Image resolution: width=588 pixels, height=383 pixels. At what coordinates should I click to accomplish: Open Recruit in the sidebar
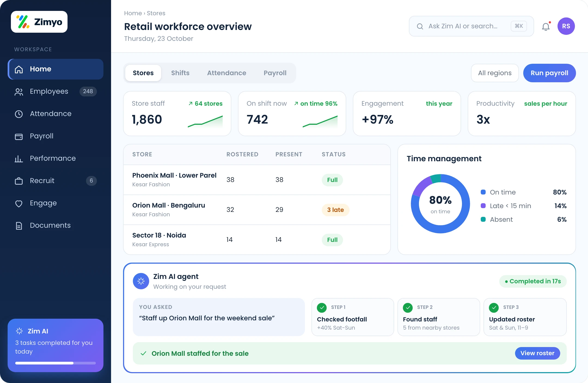pos(56,181)
